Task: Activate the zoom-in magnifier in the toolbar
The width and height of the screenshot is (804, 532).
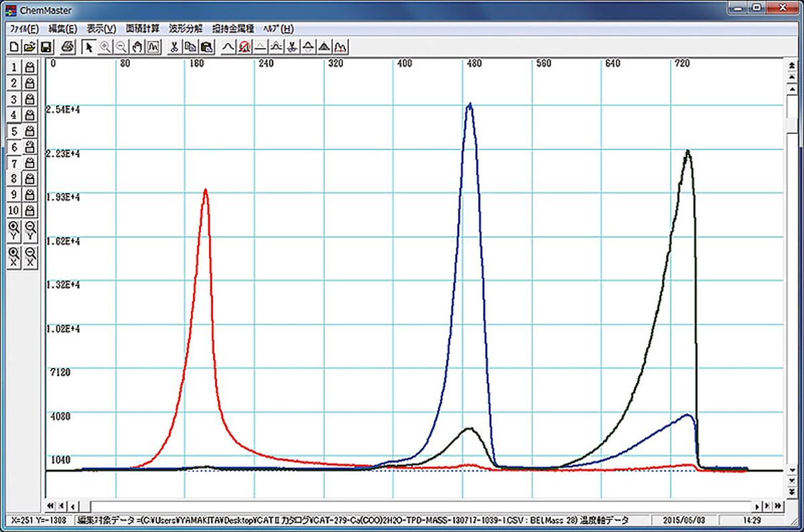Action: 105,47
